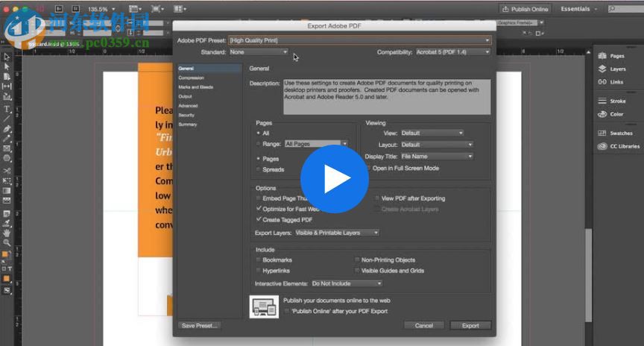Choose the Pages radio option
The image size is (644, 346).
259,159
